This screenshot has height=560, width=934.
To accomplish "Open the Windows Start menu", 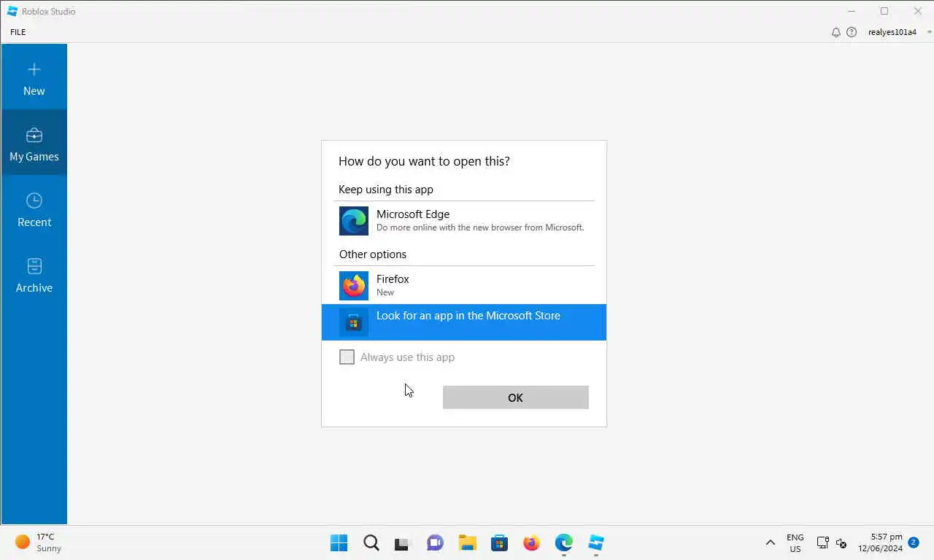I will point(339,543).
